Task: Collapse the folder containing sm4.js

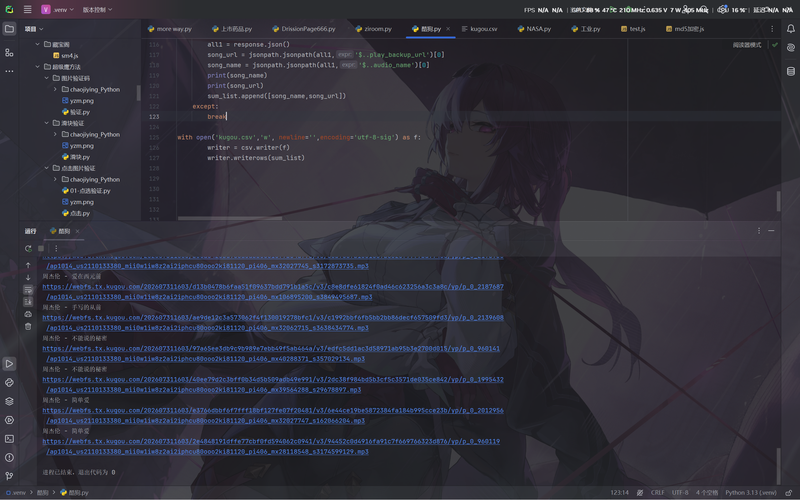Action: [x=37, y=44]
